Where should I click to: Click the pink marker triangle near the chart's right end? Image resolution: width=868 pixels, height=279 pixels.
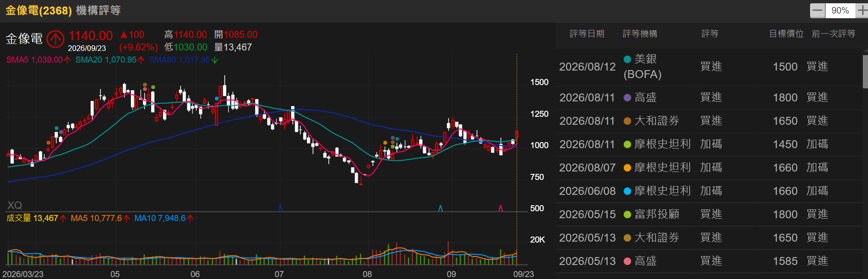(500, 208)
